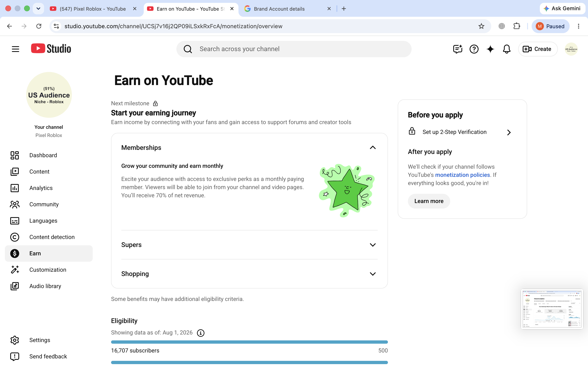Open the Chrome three-dot menu

tap(578, 26)
